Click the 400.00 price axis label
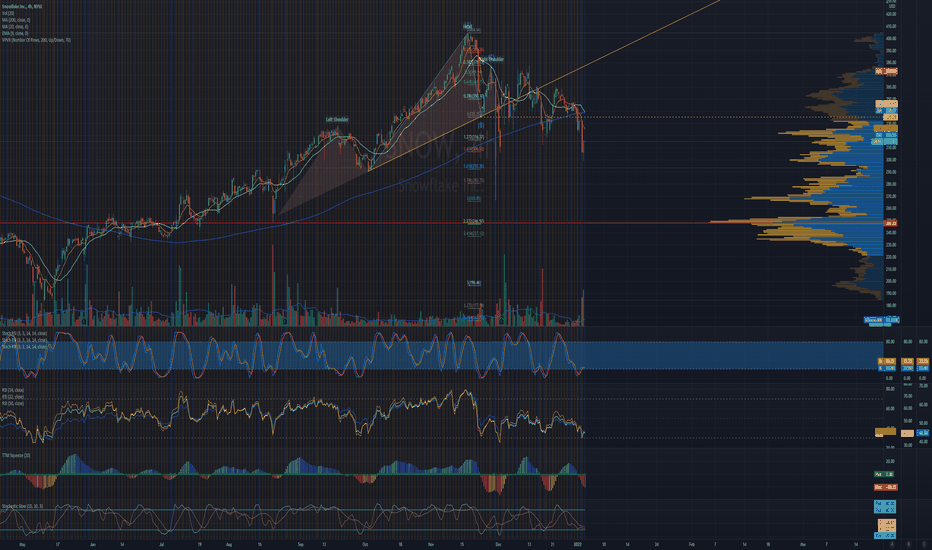Image resolution: width=932 pixels, height=550 pixels. (890, 39)
